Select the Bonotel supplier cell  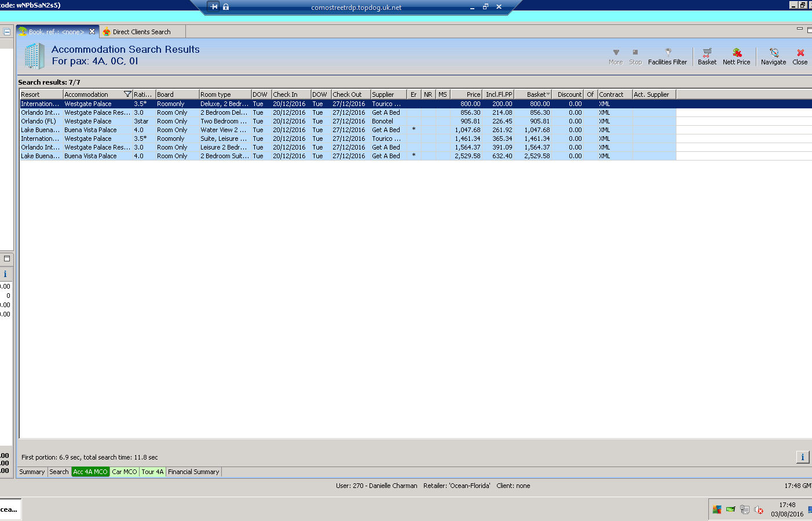(x=388, y=121)
